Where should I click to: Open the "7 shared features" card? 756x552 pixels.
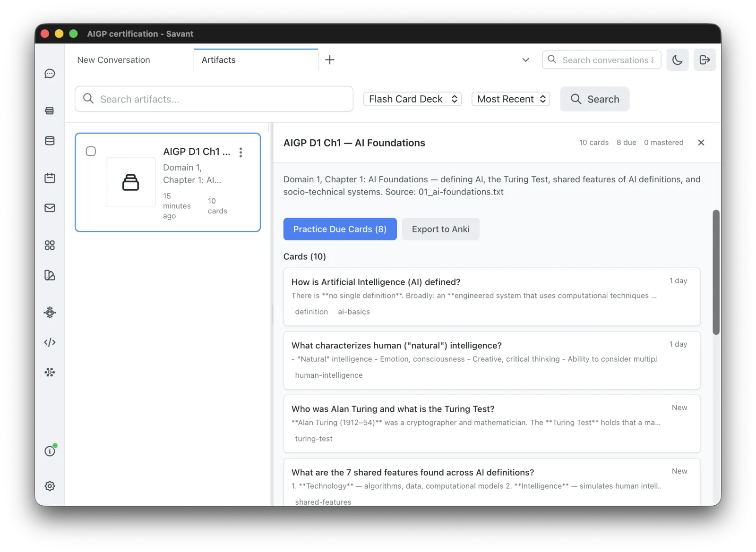tap(491, 482)
